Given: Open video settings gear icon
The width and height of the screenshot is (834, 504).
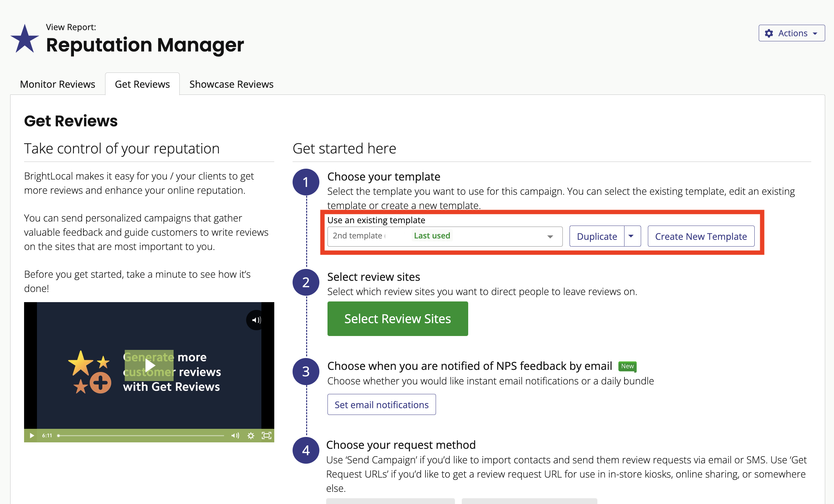Looking at the screenshot, I should [x=251, y=436].
